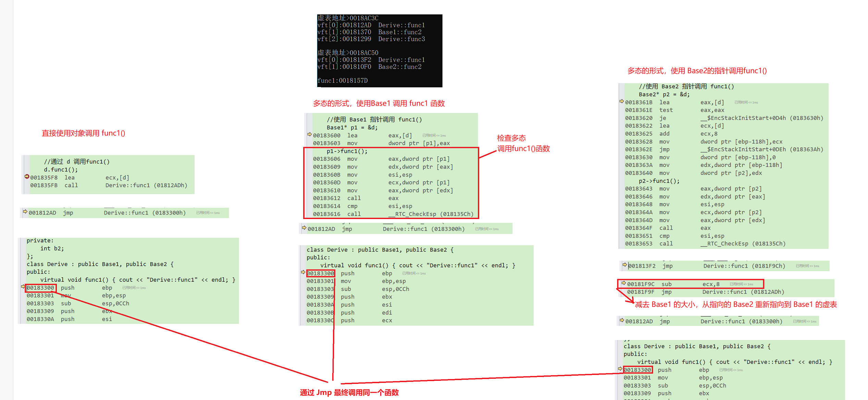This screenshot has height=400, width=868.
Task: Select instruction 00183646 mov edx,dword ptr [eax]
Action: (x=695, y=197)
